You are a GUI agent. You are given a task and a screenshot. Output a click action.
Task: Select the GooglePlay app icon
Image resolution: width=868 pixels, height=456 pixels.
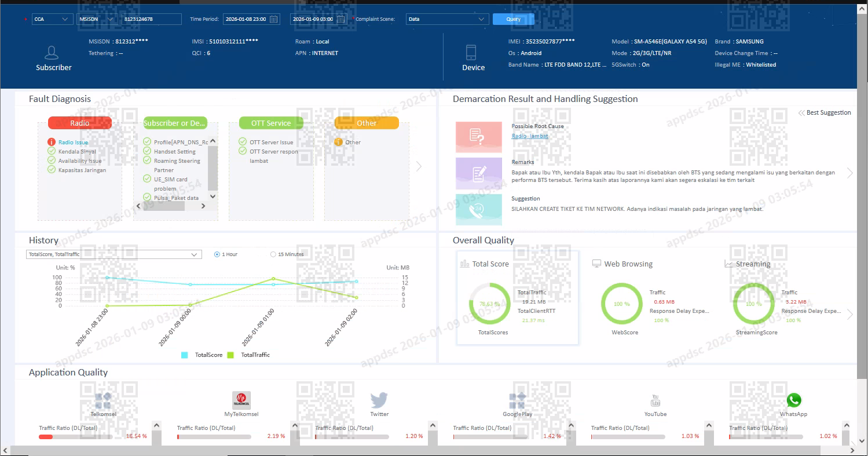[x=517, y=400]
